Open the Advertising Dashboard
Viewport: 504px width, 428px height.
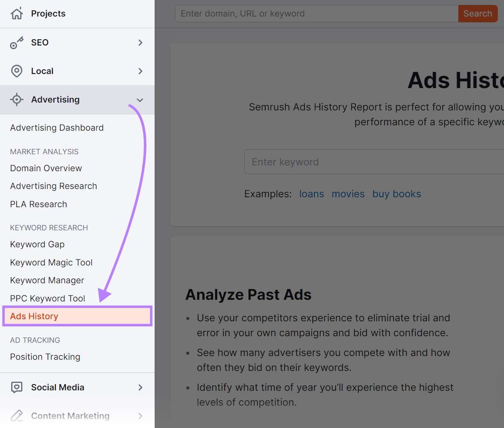click(57, 128)
